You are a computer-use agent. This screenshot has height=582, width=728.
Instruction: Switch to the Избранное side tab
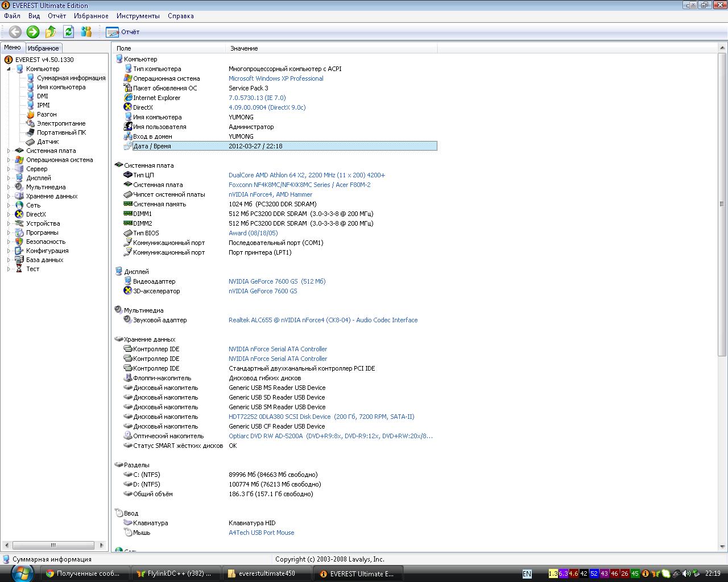point(43,48)
